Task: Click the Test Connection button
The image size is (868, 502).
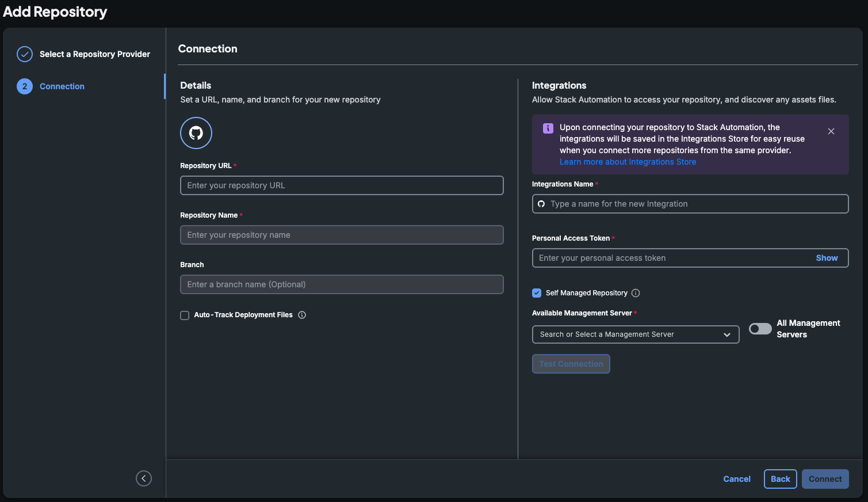Action: (571, 364)
